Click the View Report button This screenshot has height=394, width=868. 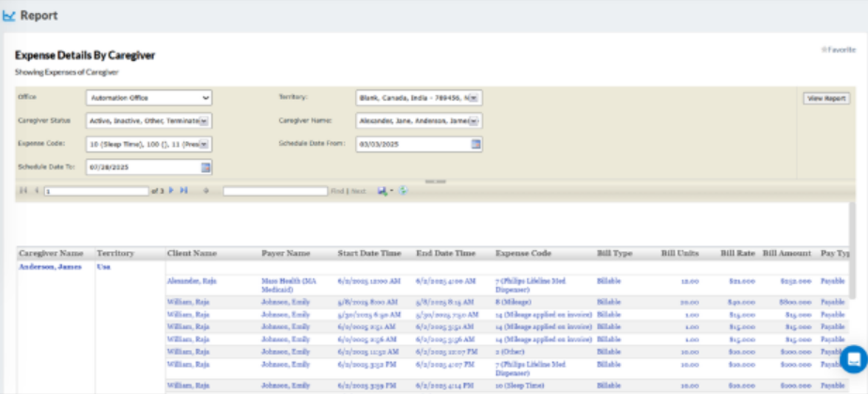[x=826, y=98]
